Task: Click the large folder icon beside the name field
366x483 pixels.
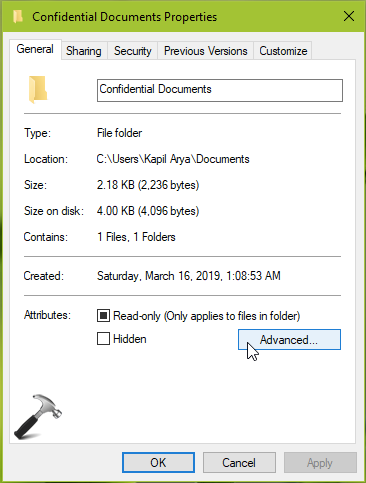Action: (x=38, y=89)
